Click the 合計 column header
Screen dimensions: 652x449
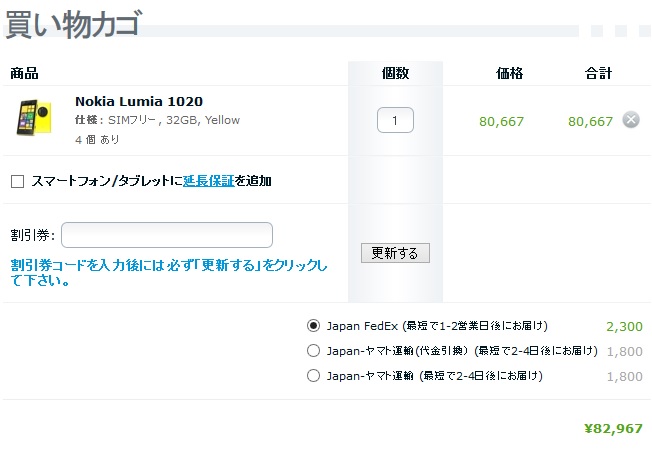coord(598,73)
